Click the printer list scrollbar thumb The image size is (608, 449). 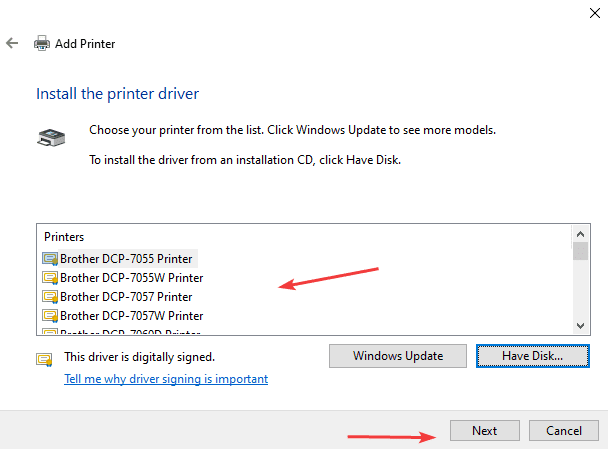(x=580, y=251)
